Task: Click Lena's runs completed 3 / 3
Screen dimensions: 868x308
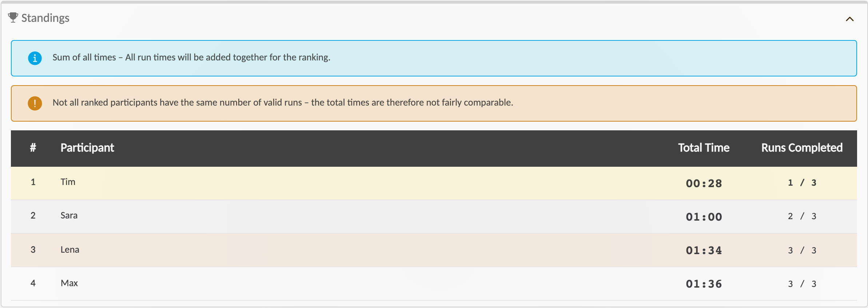Action: (802, 250)
